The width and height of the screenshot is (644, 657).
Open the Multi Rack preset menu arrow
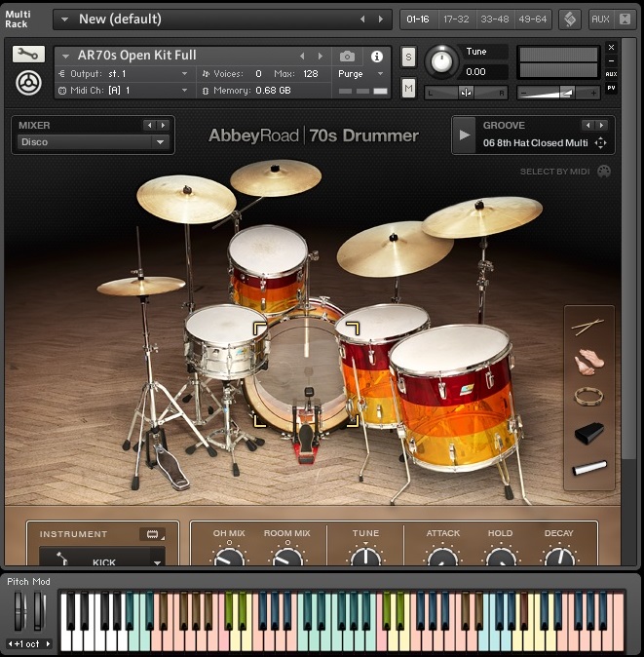[x=64, y=19]
